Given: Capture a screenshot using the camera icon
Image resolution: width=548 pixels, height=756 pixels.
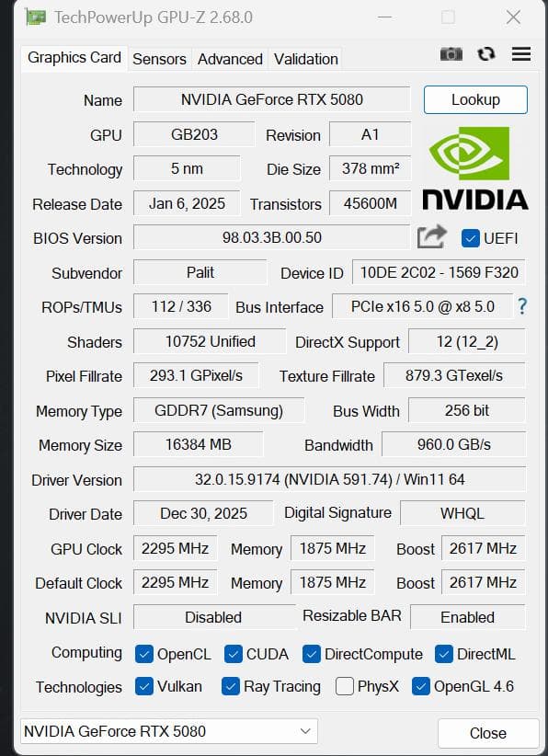Looking at the screenshot, I should [451, 54].
